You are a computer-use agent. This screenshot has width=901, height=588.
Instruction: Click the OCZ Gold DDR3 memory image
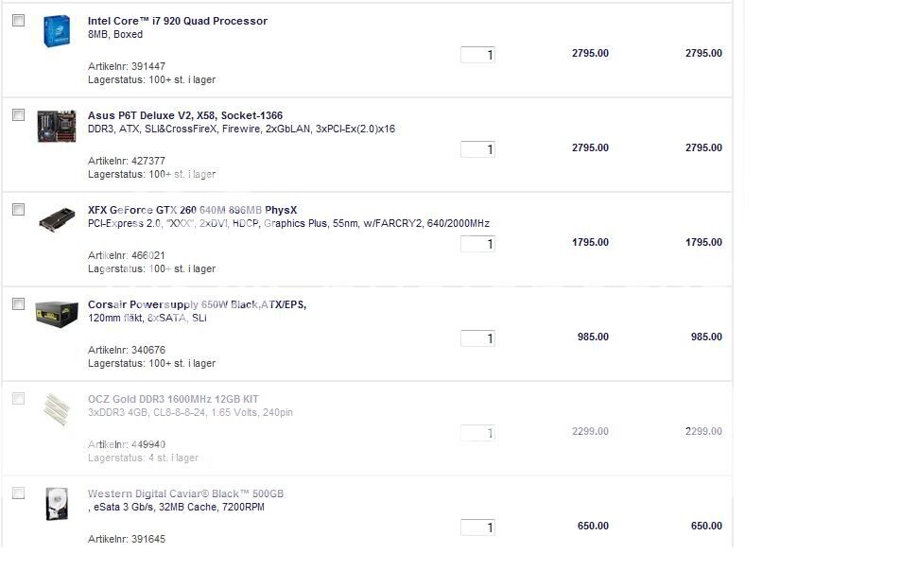56,409
